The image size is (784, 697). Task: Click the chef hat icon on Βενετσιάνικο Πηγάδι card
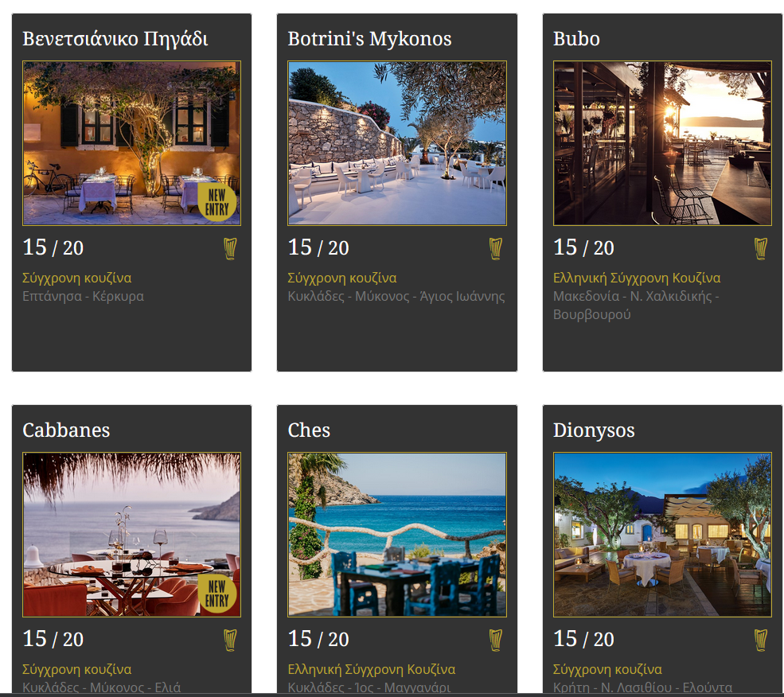[x=230, y=248]
